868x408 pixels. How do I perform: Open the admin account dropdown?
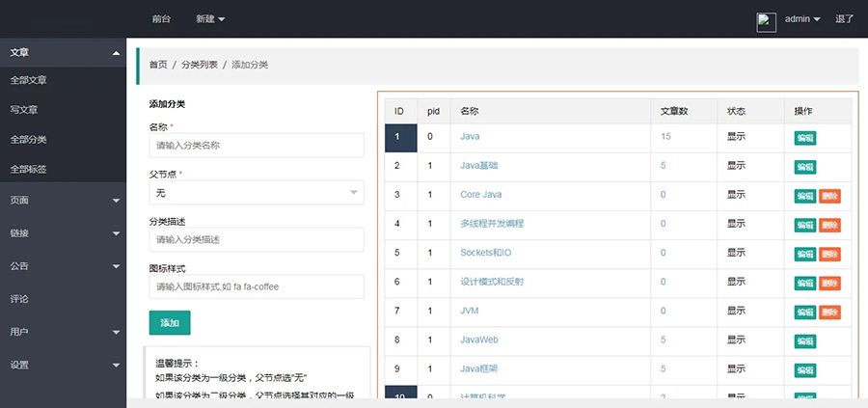[x=801, y=19]
